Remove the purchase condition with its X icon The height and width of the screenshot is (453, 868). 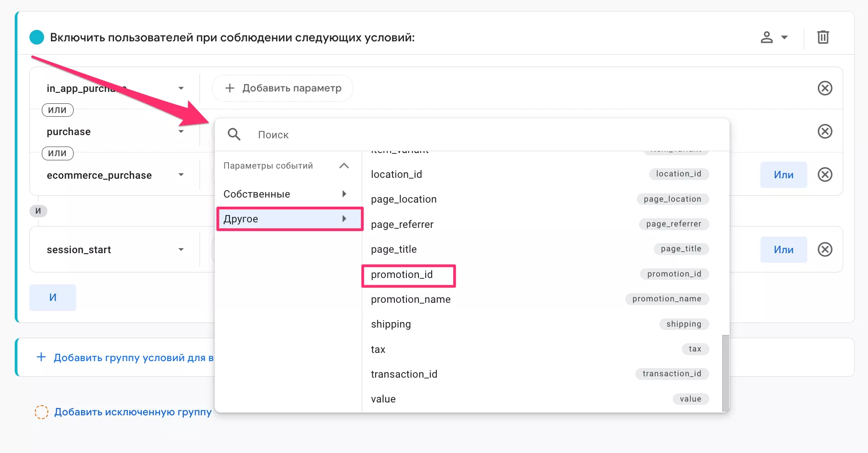825,131
